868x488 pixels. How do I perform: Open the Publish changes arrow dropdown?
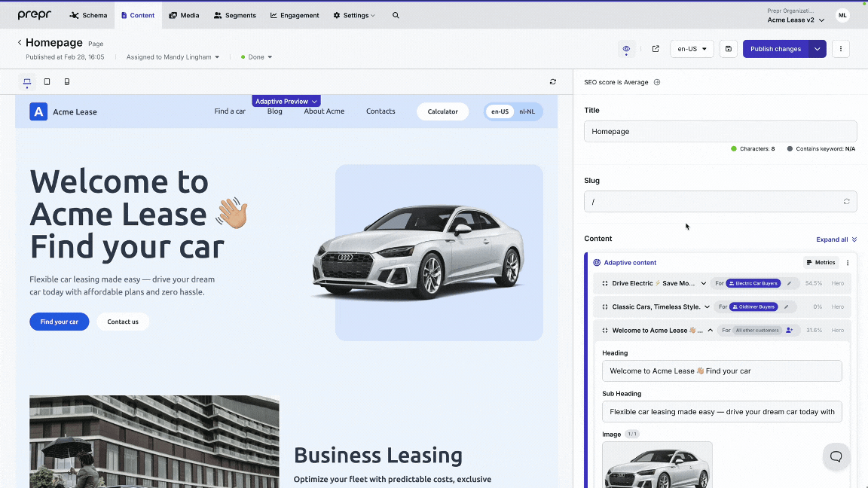[818, 49]
